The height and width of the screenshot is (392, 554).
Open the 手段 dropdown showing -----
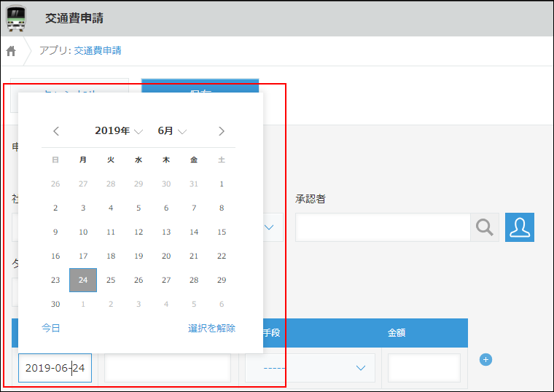point(311,368)
